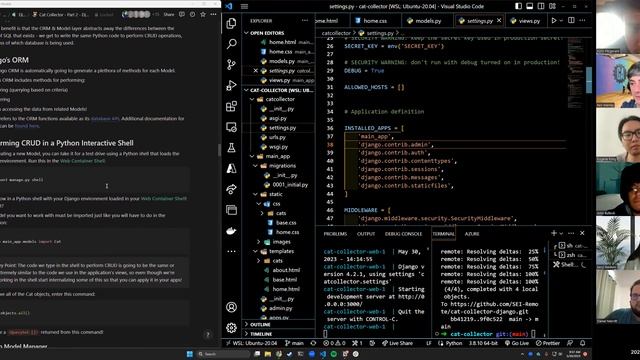Switch to home.css editor tab

[x=375, y=20]
